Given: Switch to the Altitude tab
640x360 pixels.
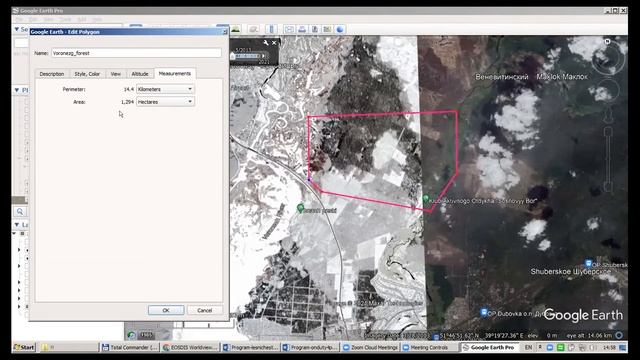Looking at the screenshot, I should (x=140, y=74).
